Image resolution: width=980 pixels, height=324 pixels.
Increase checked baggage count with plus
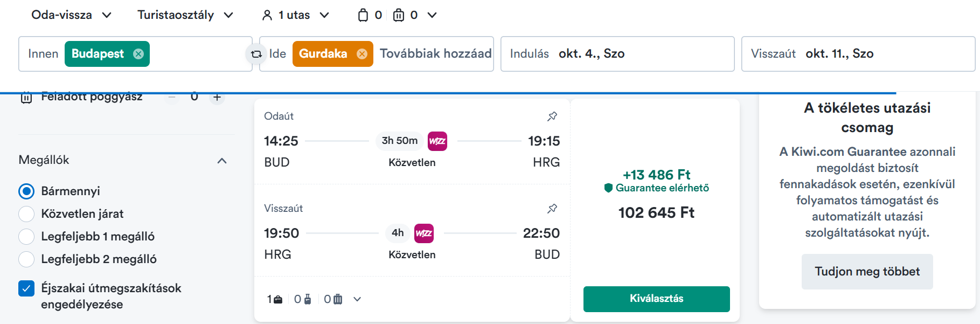point(217,98)
